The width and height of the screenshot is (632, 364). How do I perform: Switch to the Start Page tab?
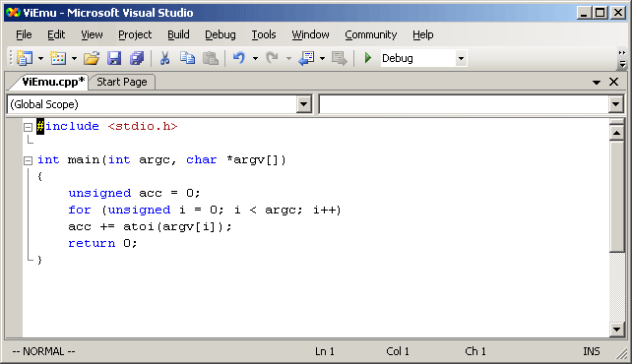pos(122,82)
